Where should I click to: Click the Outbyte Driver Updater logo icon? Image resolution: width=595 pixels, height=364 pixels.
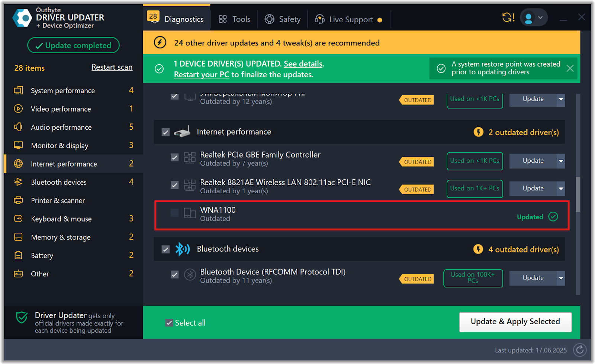click(22, 17)
